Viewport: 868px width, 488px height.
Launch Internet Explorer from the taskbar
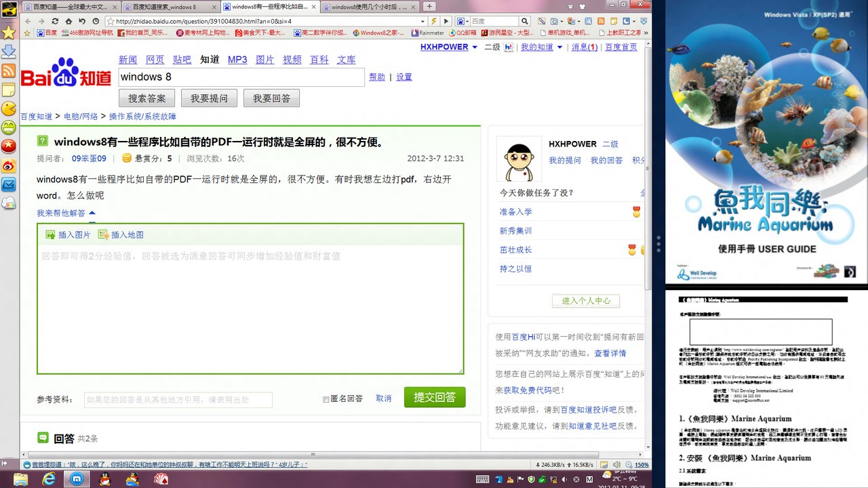(49, 479)
